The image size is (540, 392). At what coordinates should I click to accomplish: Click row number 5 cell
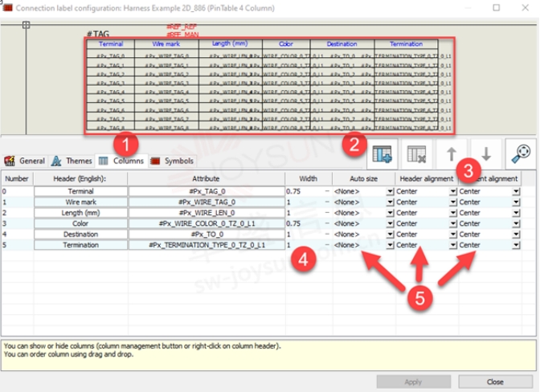(x=17, y=245)
